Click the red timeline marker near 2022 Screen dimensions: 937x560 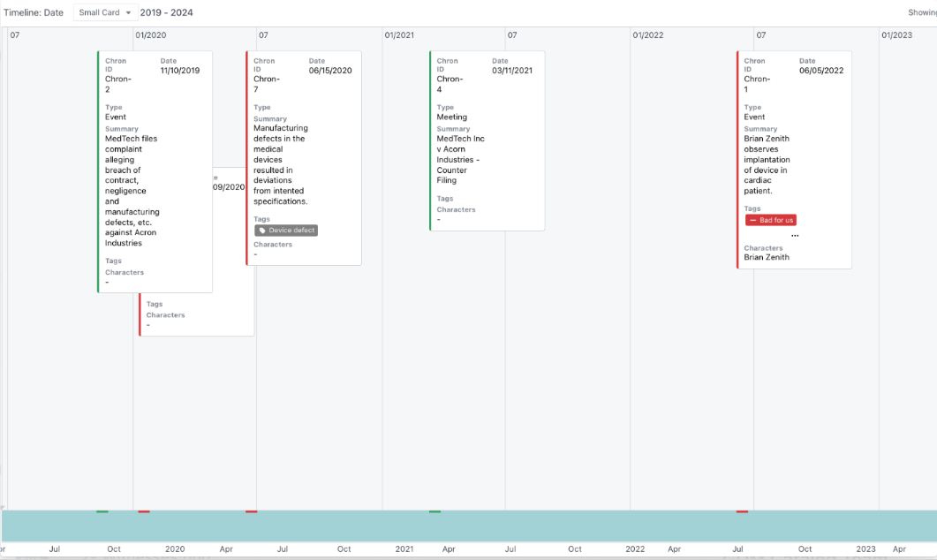tap(740, 511)
